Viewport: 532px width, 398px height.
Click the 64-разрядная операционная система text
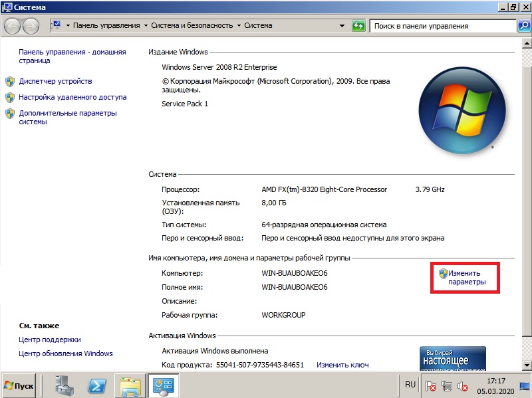coord(324,225)
